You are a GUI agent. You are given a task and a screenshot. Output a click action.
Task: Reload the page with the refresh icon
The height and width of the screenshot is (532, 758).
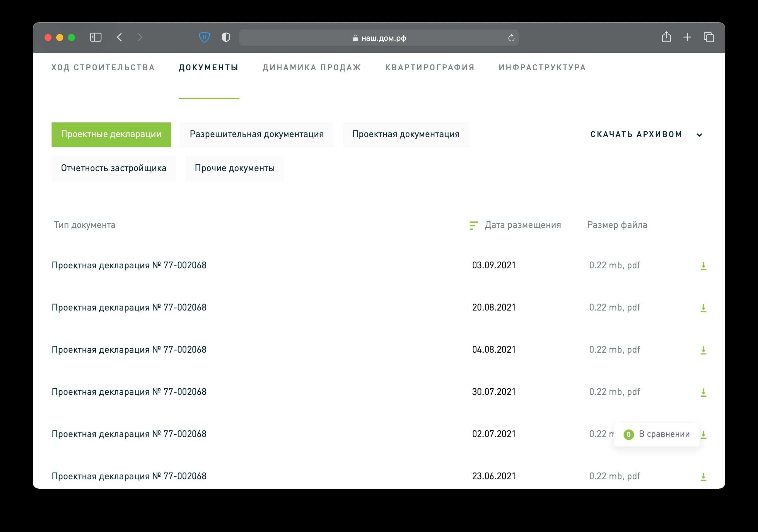pyautogui.click(x=511, y=38)
